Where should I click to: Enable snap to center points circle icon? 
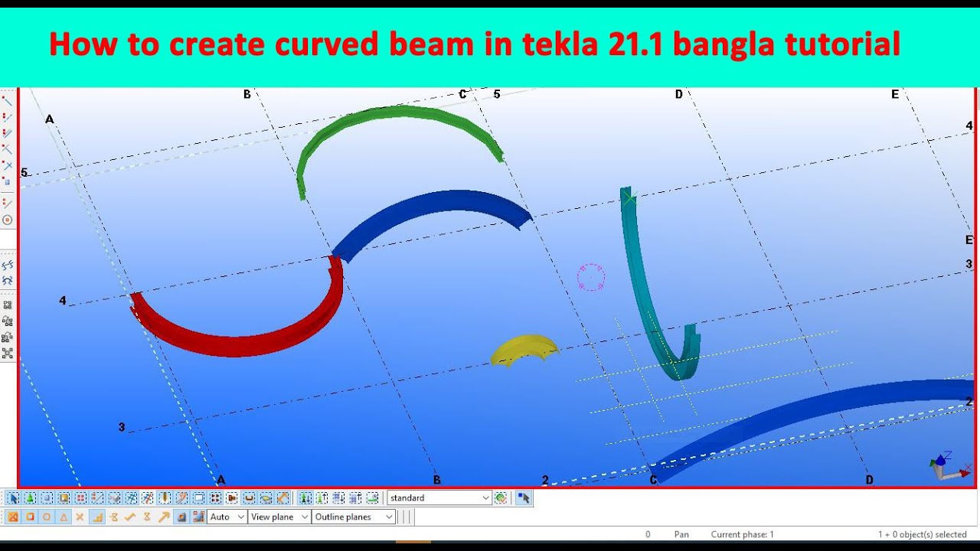click(47, 517)
